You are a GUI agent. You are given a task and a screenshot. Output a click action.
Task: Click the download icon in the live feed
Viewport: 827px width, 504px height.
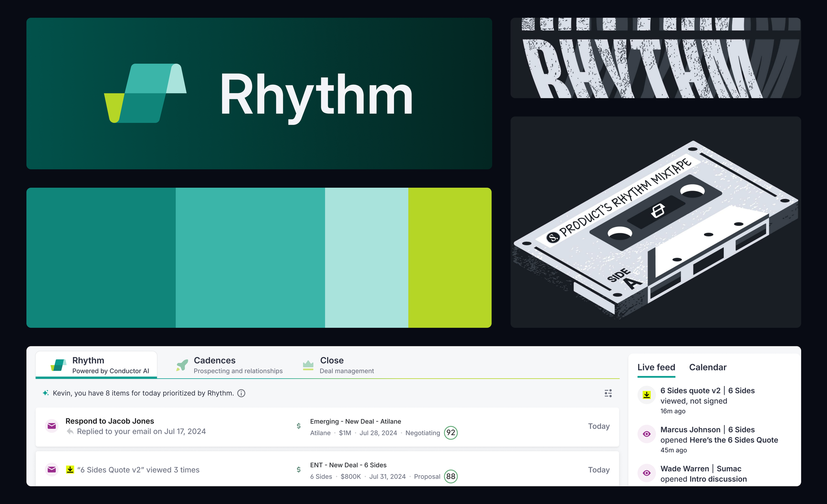pyautogui.click(x=646, y=395)
